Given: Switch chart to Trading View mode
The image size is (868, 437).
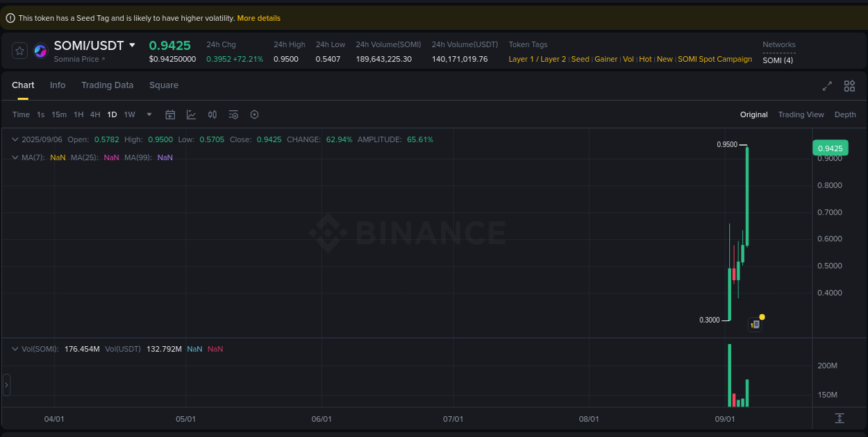Looking at the screenshot, I should coord(801,114).
